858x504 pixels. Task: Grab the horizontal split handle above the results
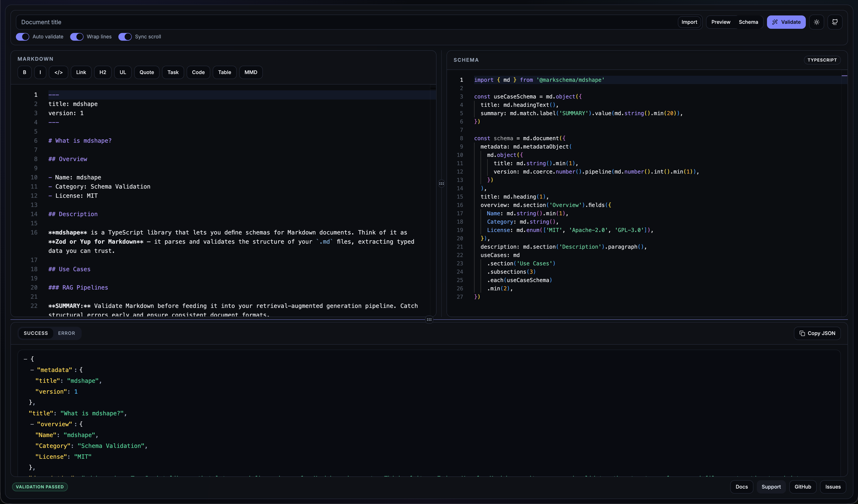tap(429, 320)
